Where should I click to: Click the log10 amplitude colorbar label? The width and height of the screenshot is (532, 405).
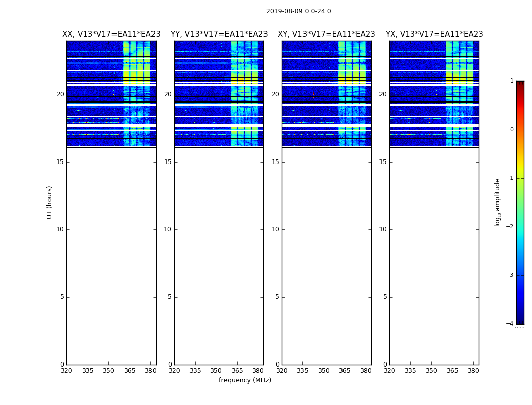pyautogui.click(x=497, y=202)
